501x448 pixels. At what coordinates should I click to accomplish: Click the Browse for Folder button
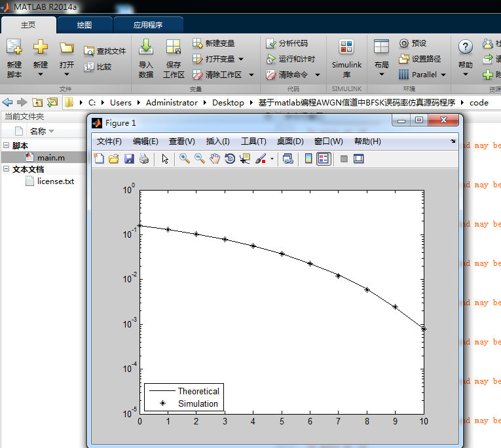52,102
